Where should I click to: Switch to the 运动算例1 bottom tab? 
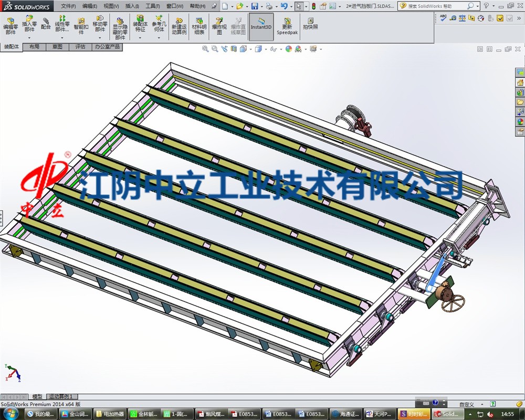pos(61,396)
